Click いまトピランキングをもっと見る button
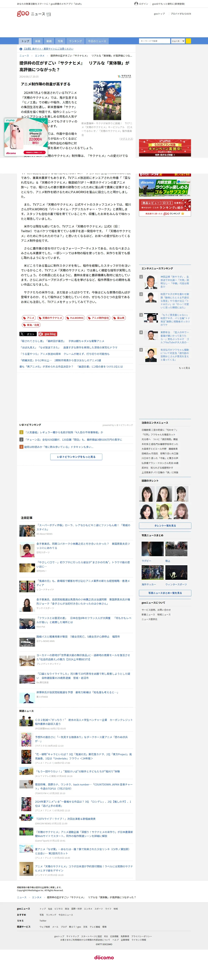Image resolution: width=208 pixels, height=980 pixels. pyautogui.click(x=76, y=457)
